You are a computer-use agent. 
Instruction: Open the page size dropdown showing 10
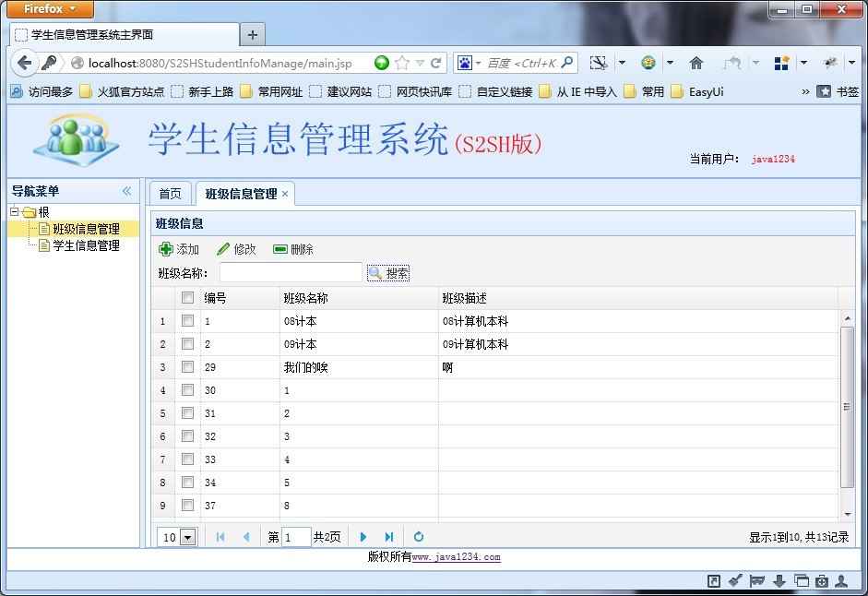188,537
